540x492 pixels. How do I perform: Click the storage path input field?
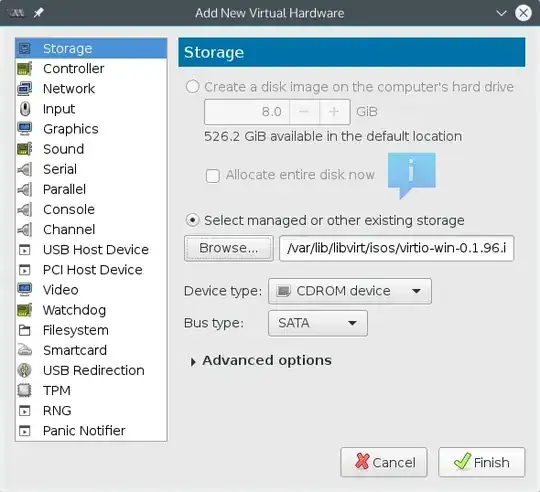396,248
